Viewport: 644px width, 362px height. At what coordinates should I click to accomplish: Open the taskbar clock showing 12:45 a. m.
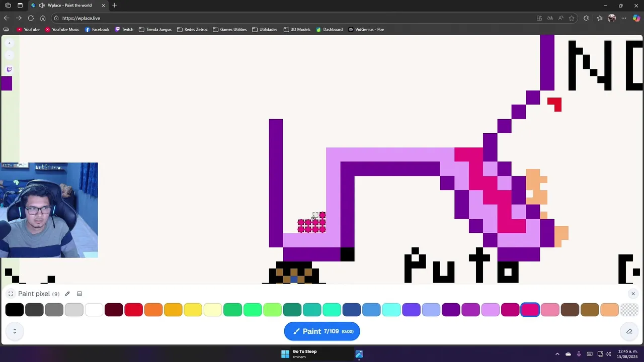pyautogui.click(x=627, y=354)
